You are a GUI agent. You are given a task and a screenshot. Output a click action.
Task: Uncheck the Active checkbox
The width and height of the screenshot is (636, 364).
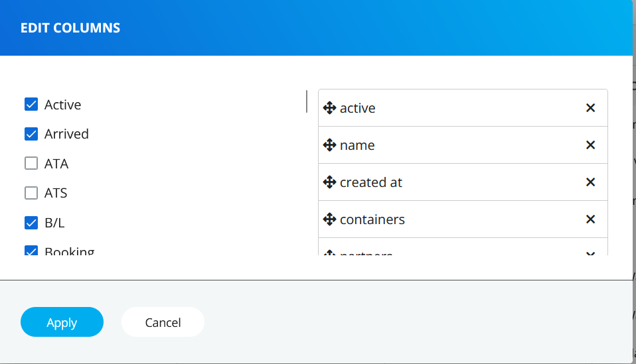31,105
